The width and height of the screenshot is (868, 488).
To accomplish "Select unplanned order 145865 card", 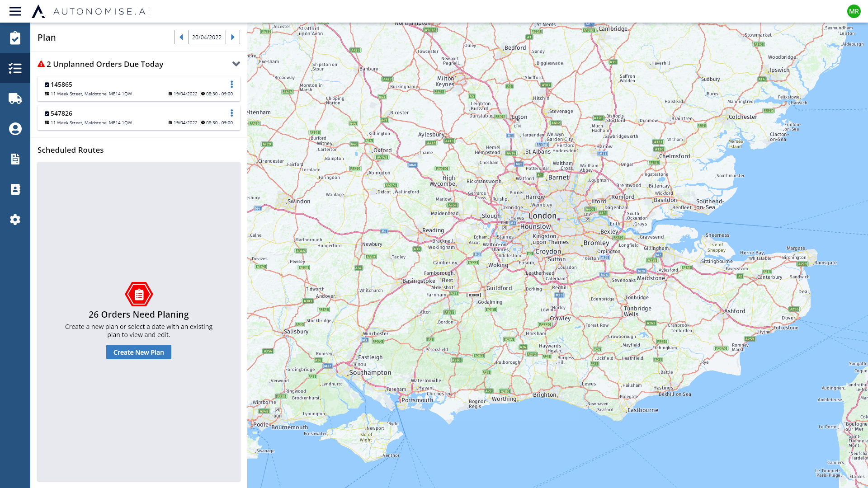I will tap(136, 89).
